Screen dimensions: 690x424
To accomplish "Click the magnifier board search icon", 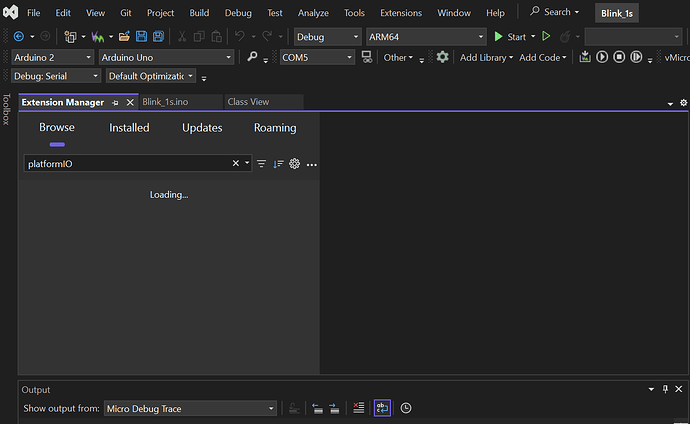I will coord(252,56).
